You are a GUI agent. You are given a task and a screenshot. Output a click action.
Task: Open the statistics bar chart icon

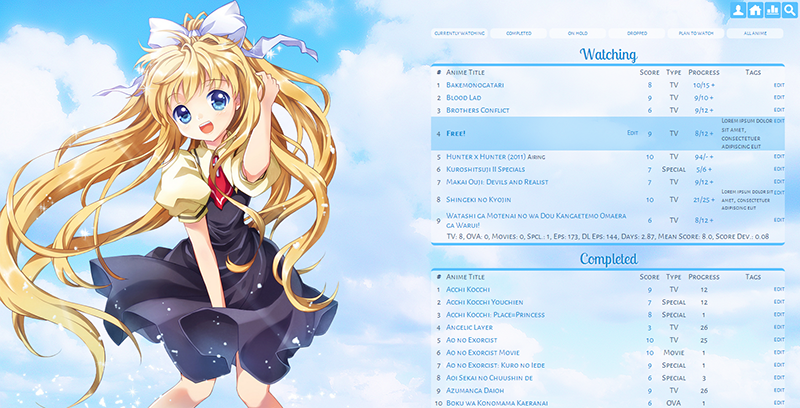pos(772,10)
